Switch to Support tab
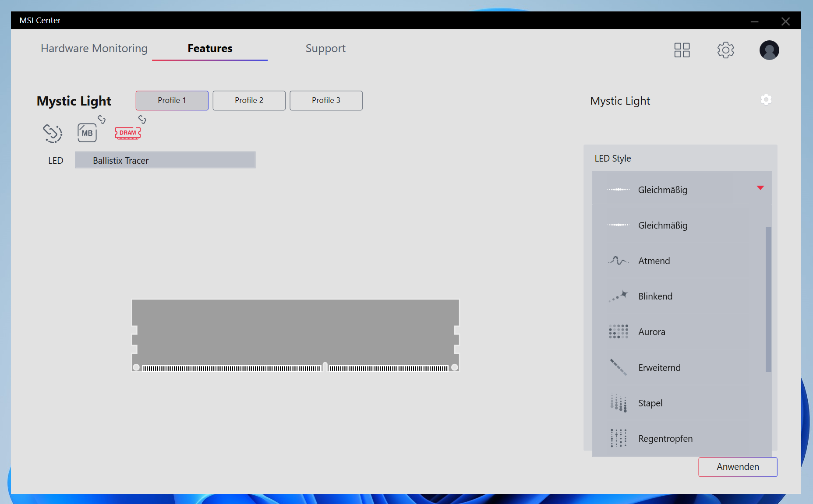Image resolution: width=813 pixels, height=504 pixels. point(325,48)
